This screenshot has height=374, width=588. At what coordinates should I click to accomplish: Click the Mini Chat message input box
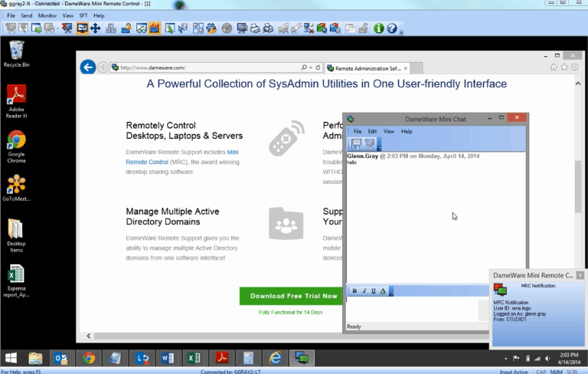412,310
